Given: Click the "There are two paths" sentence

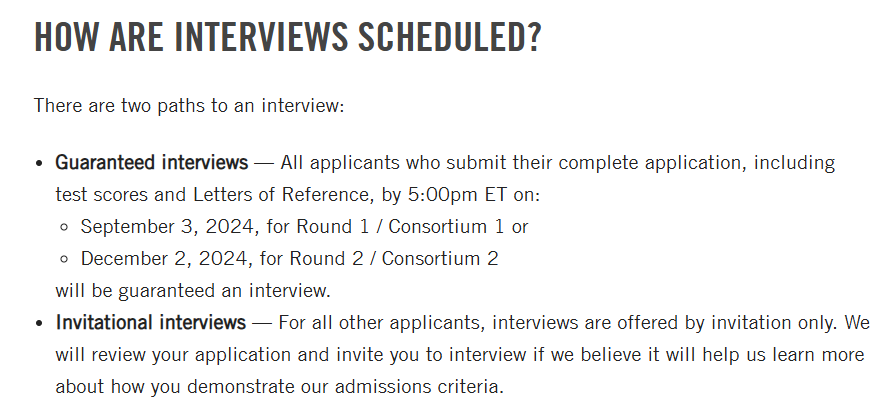Looking at the screenshot, I should click(x=188, y=105).
